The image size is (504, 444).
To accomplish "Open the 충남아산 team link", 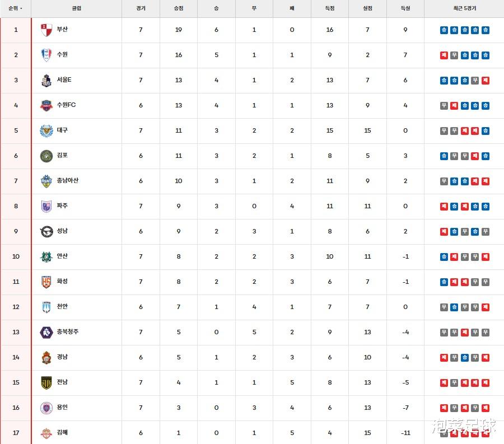I will [68, 180].
